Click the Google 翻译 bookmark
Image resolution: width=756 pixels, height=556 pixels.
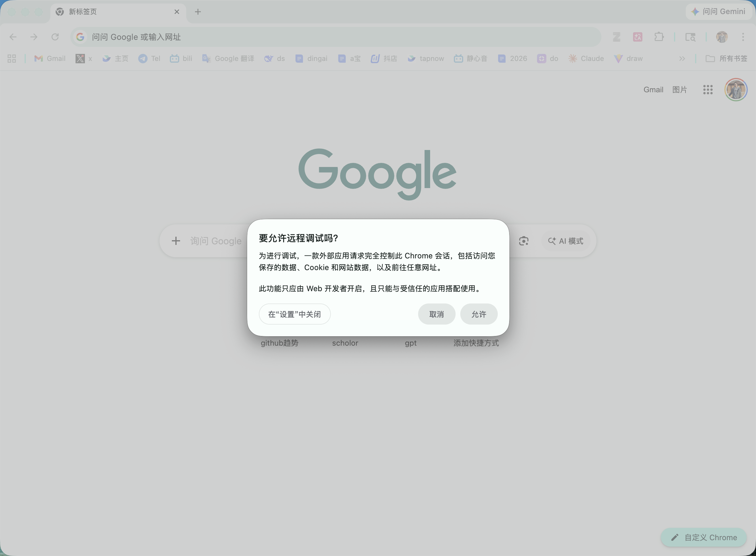[228, 59]
